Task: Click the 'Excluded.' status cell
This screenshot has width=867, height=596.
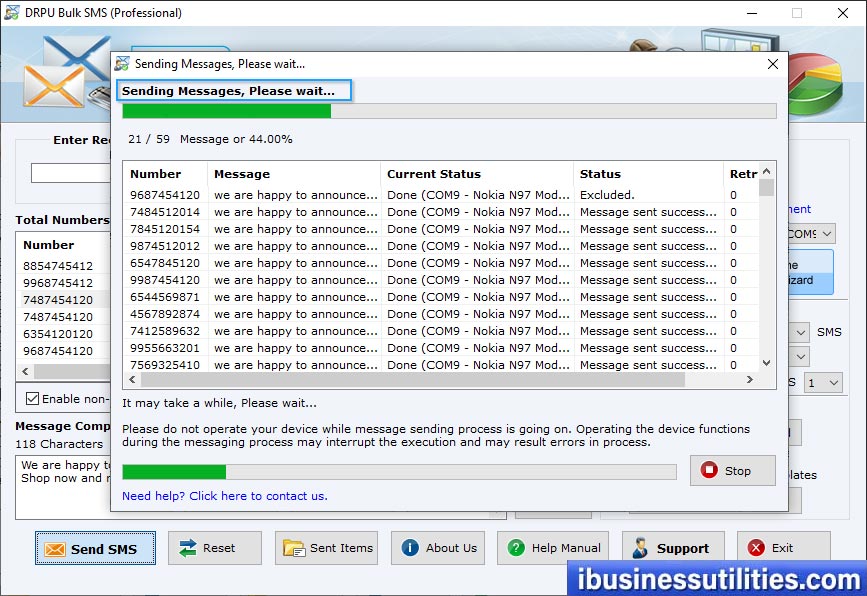Action: click(x=607, y=195)
